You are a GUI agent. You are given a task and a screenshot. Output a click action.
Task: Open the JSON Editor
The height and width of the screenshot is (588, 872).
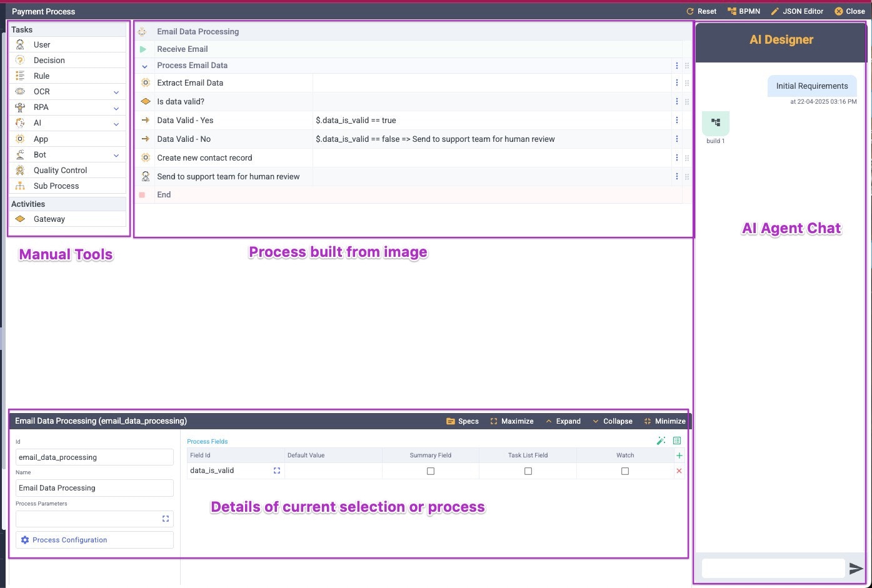tap(797, 11)
